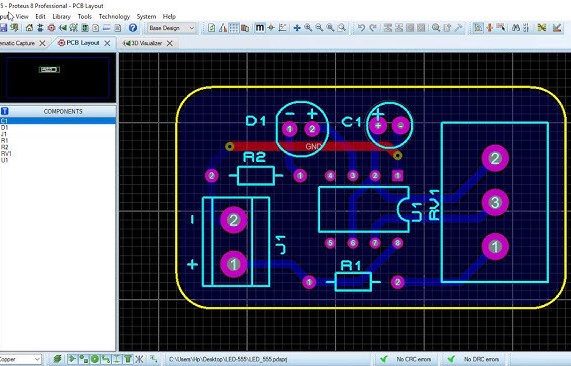Click the layers colour settings icon
The image size is (571, 366).
(x=245, y=28)
